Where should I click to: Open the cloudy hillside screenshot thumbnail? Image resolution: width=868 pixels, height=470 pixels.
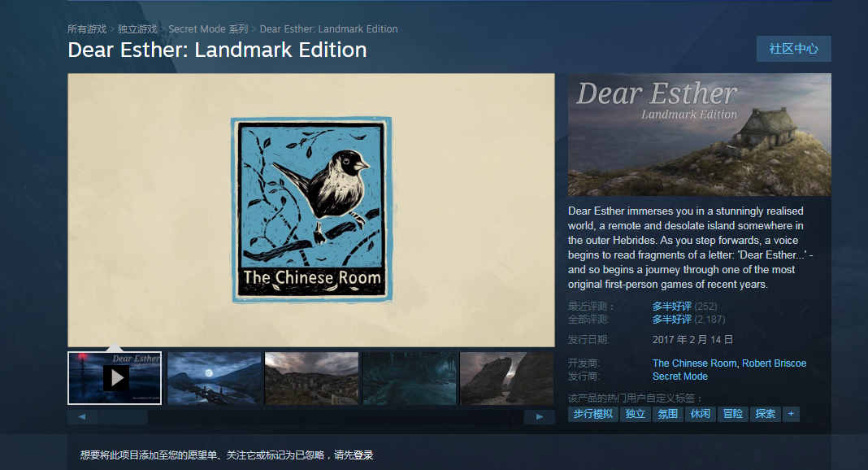tap(311, 378)
